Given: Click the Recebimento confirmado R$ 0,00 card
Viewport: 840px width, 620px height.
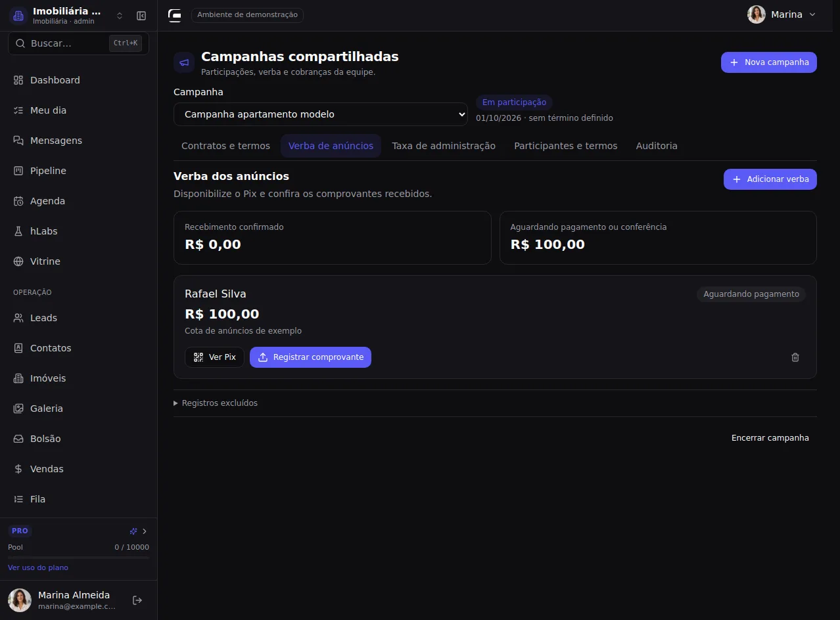Looking at the screenshot, I should click(x=333, y=238).
